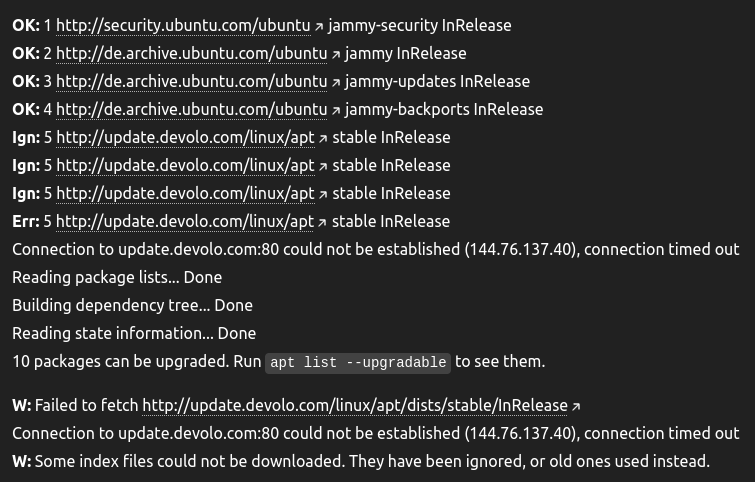Click external-link arrow before plain jammy InRelease

(x=336, y=54)
